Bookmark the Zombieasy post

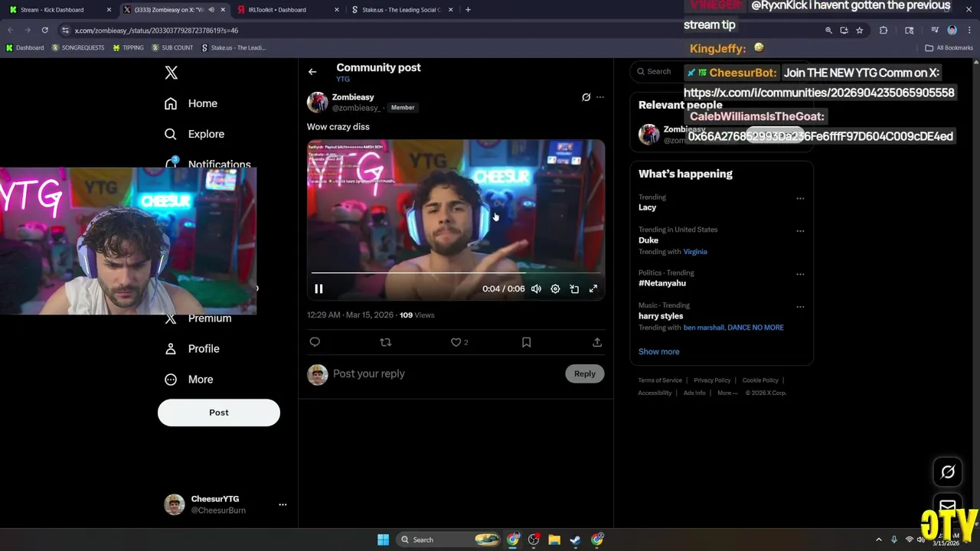click(526, 342)
